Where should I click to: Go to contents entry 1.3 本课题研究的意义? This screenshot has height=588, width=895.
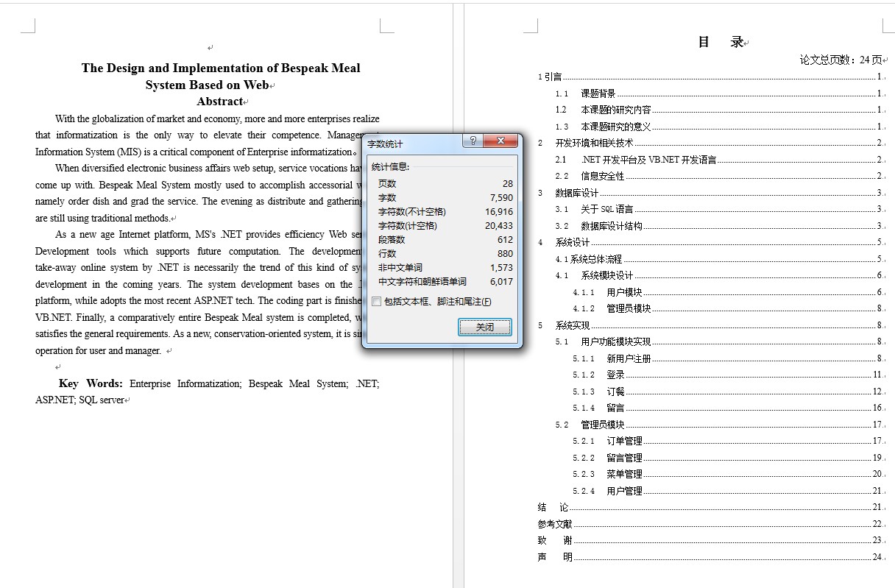(x=718, y=127)
